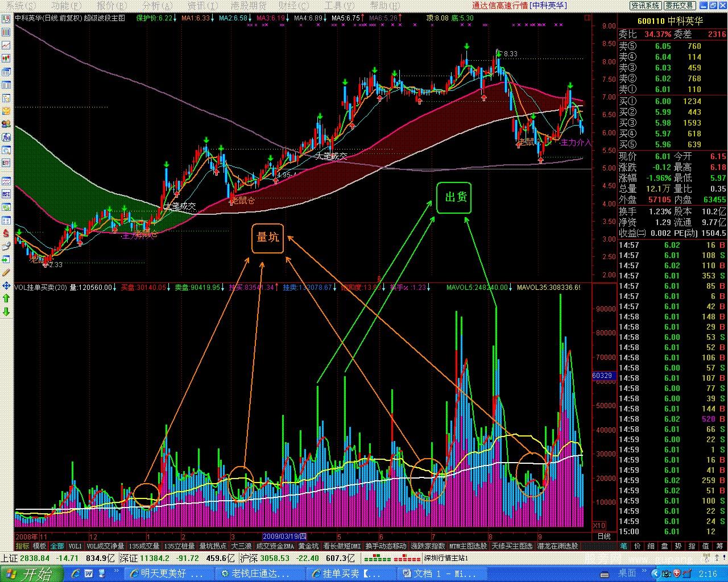Click the X10 volume scale label
The height and width of the screenshot is (582, 728).
[x=599, y=526]
